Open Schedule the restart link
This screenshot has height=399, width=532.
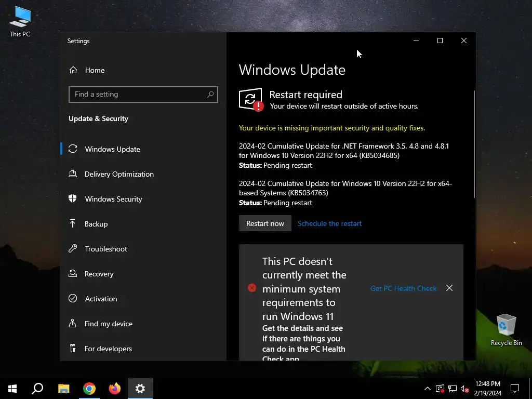pyautogui.click(x=329, y=223)
